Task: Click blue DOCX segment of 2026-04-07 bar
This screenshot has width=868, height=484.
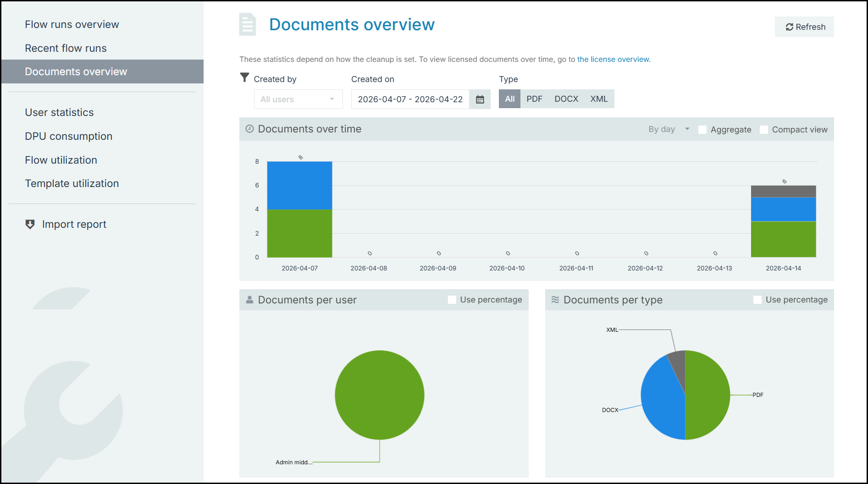Action: (x=299, y=186)
